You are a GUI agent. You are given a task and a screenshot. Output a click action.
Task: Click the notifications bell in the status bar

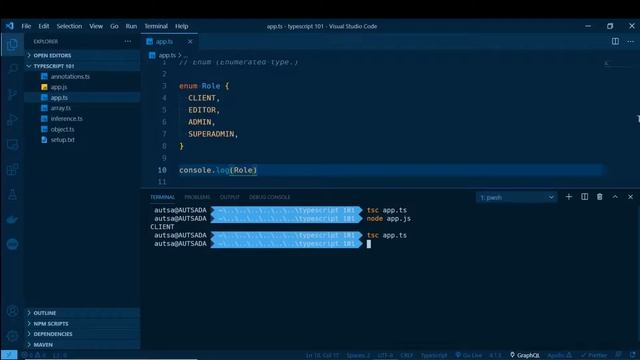[633, 355]
